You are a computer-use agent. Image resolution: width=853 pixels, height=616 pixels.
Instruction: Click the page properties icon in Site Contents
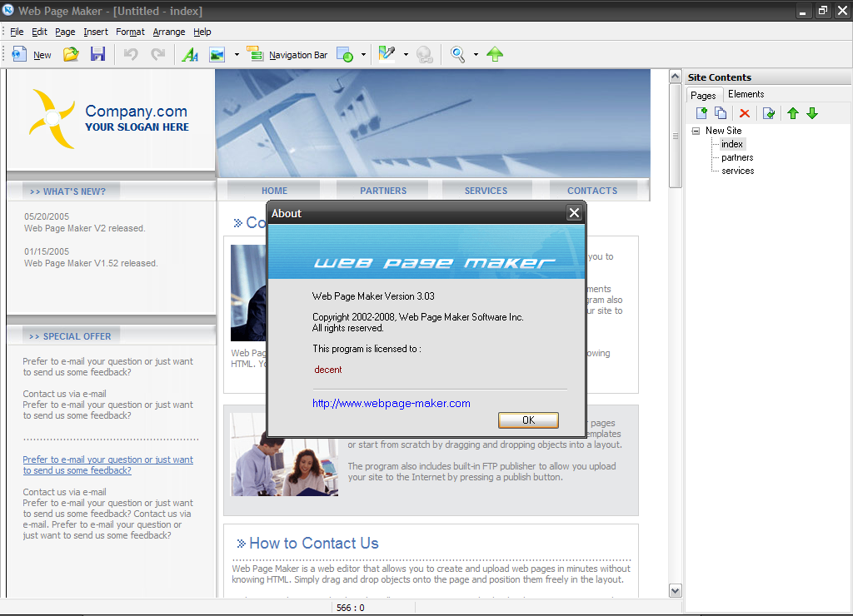pos(769,113)
